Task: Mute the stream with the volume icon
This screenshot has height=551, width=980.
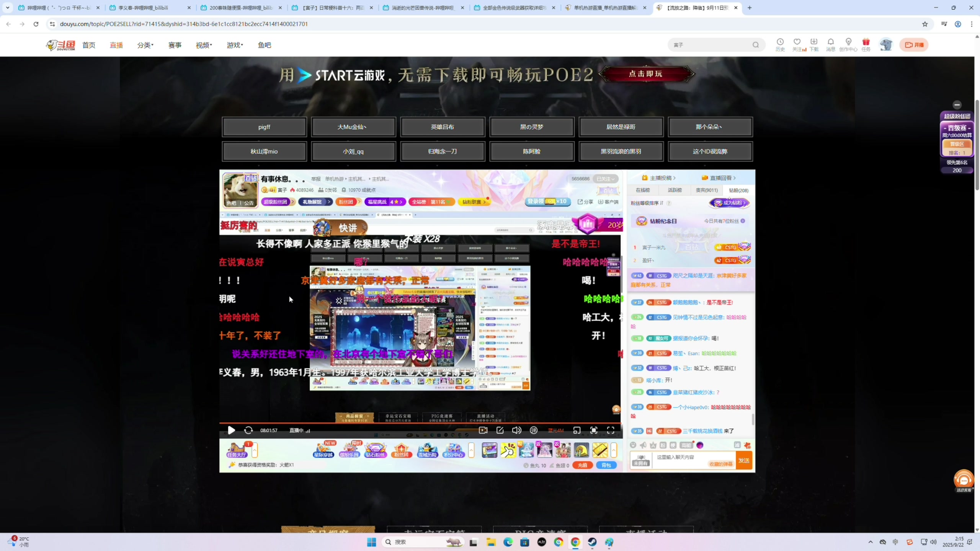Action: click(x=517, y=430)
